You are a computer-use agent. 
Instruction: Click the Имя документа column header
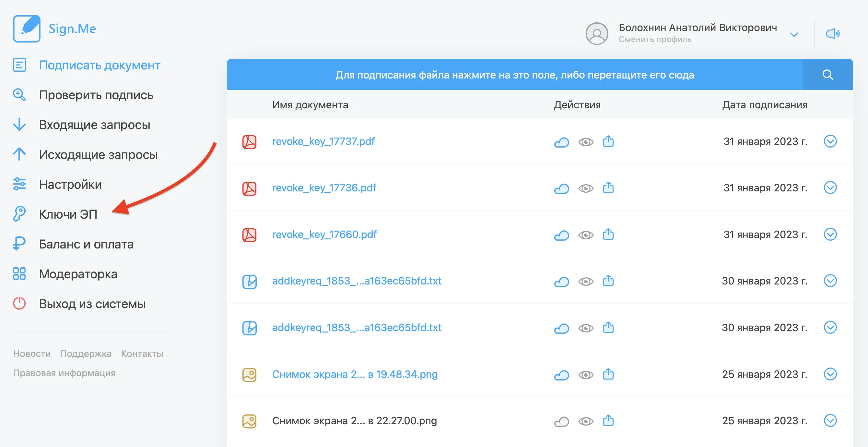click(310, 104)
